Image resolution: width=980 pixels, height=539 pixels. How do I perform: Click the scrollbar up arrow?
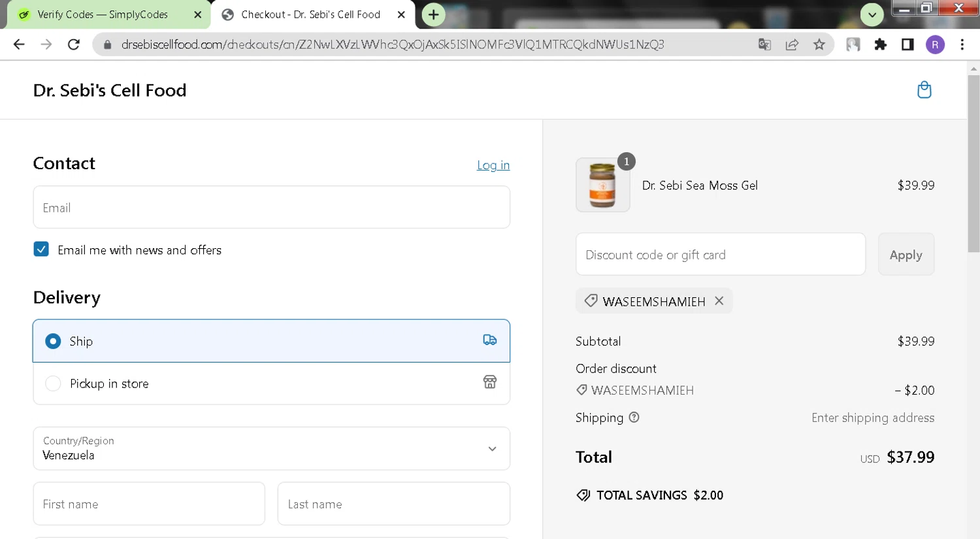pos(973,68)
